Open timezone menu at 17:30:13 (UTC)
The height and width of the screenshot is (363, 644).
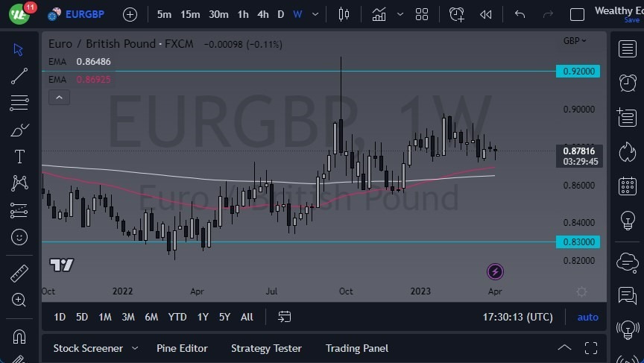click(x=517, y=317)
